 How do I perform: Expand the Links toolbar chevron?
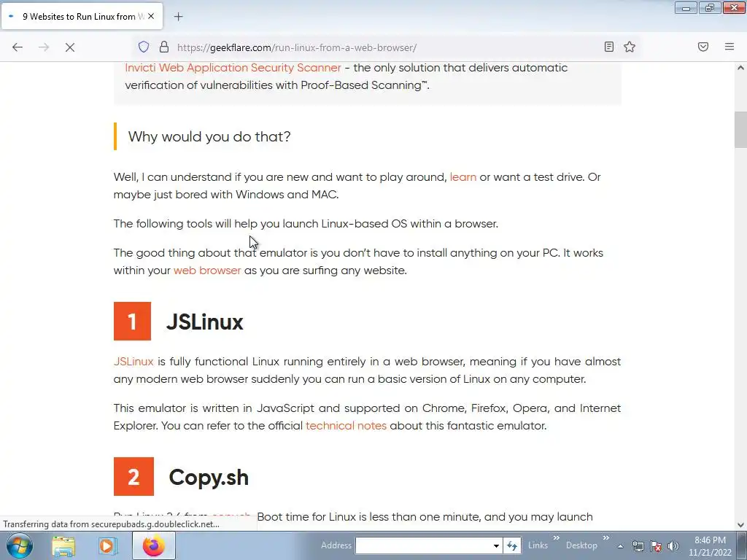[556, 538]
